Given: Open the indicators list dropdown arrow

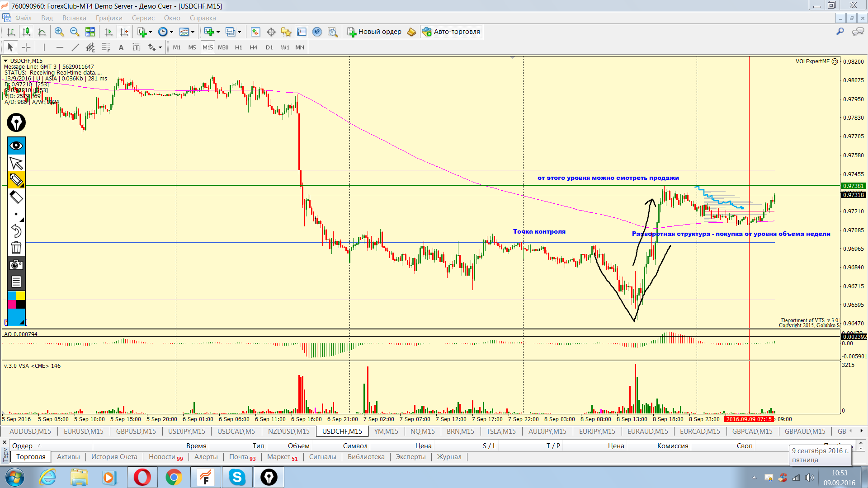Looking at the screenshot, I should [x=151, y=32].
